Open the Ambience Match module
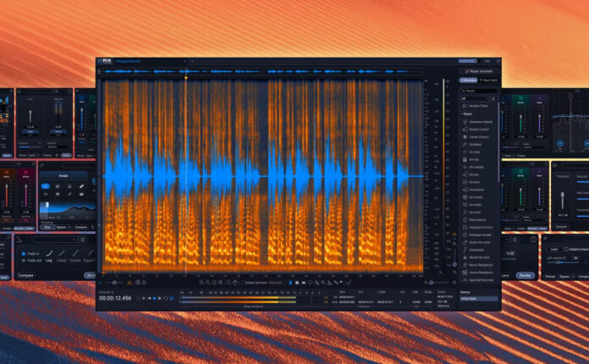Viewport: 589px width, 364px height. (480, 122)
